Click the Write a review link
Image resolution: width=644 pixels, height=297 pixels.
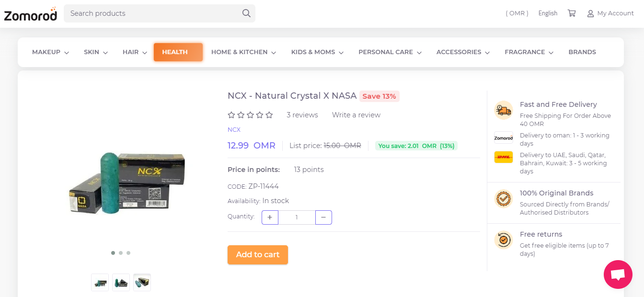pyautogui.click(x=356, y=115)
